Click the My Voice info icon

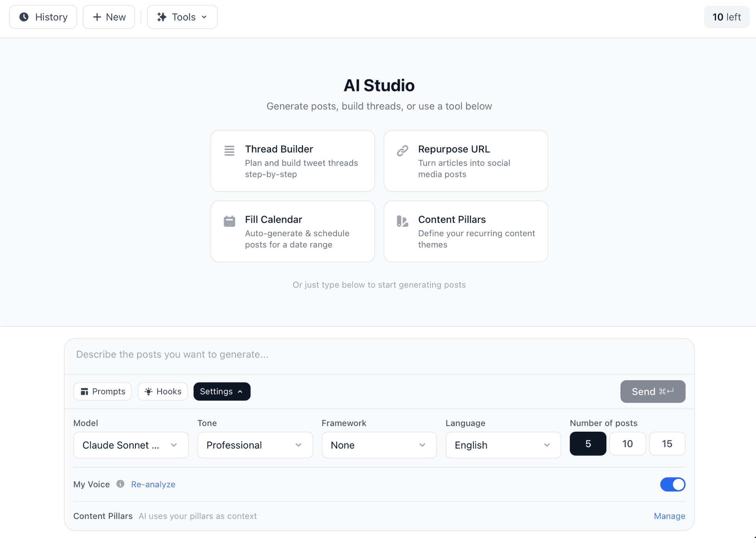[x=120, y=484]
